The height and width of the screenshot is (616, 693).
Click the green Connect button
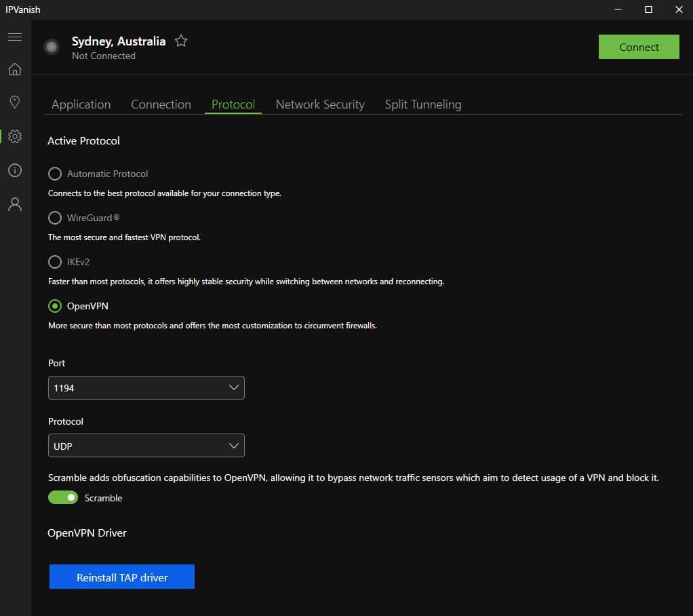(x=639, y=47)
